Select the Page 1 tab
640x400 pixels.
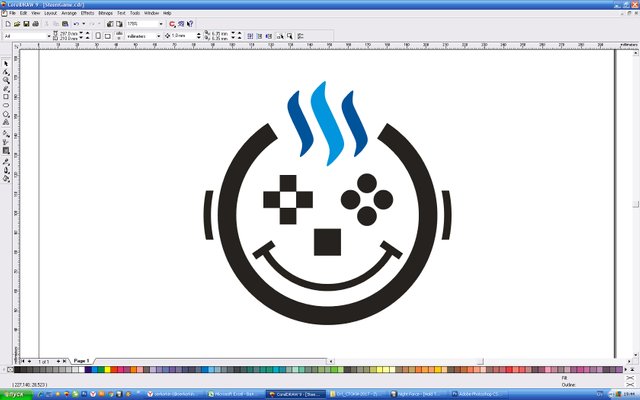81,361
